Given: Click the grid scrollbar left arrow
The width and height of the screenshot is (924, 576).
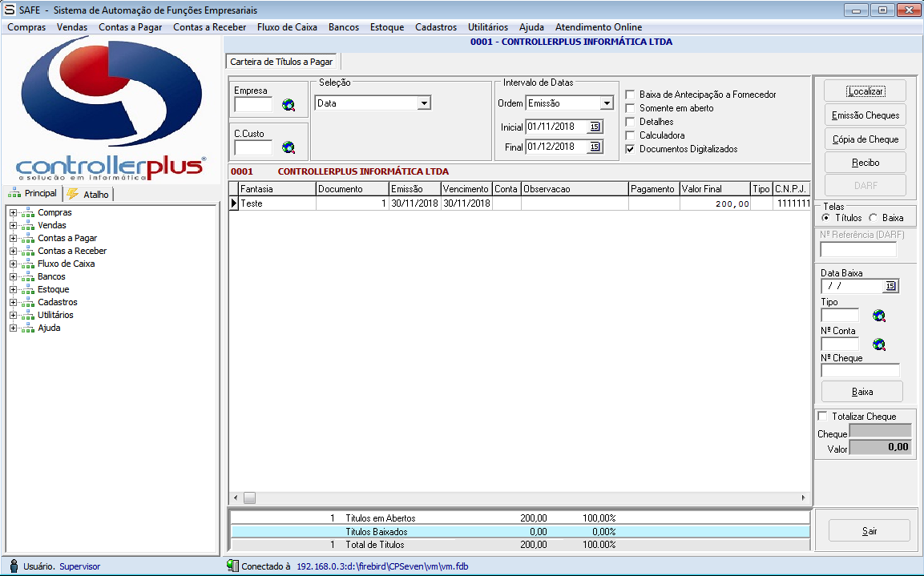Looking at the screenshot, I should tap(235, 498).
